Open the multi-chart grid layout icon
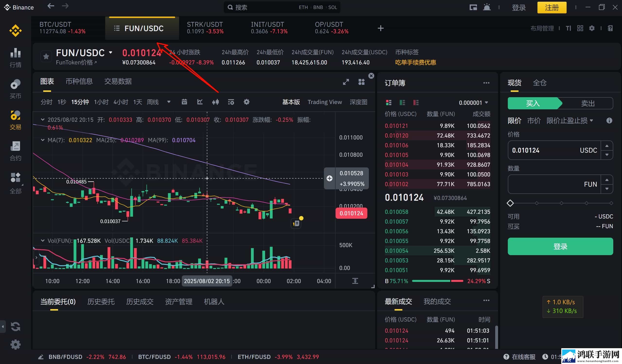 [x=361, y=82]
